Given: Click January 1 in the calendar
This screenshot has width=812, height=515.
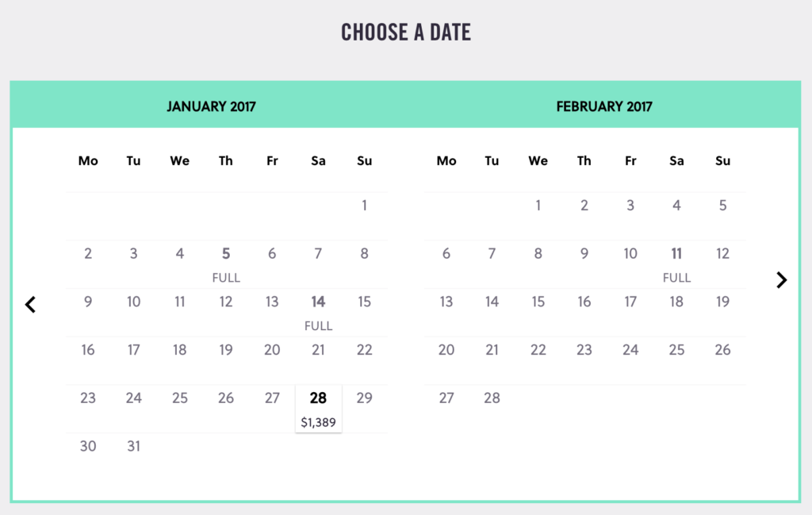Looking at the screenshot, I should [364, 216].
